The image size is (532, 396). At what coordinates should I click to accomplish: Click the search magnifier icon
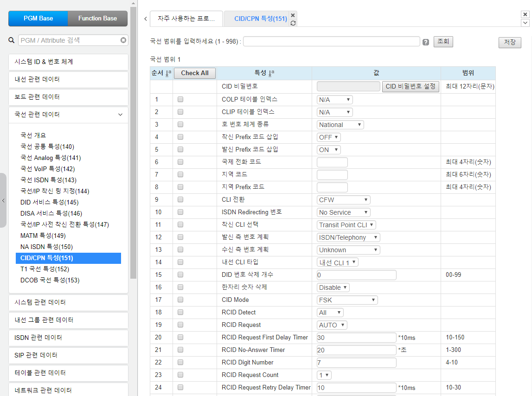pos(12,40)
